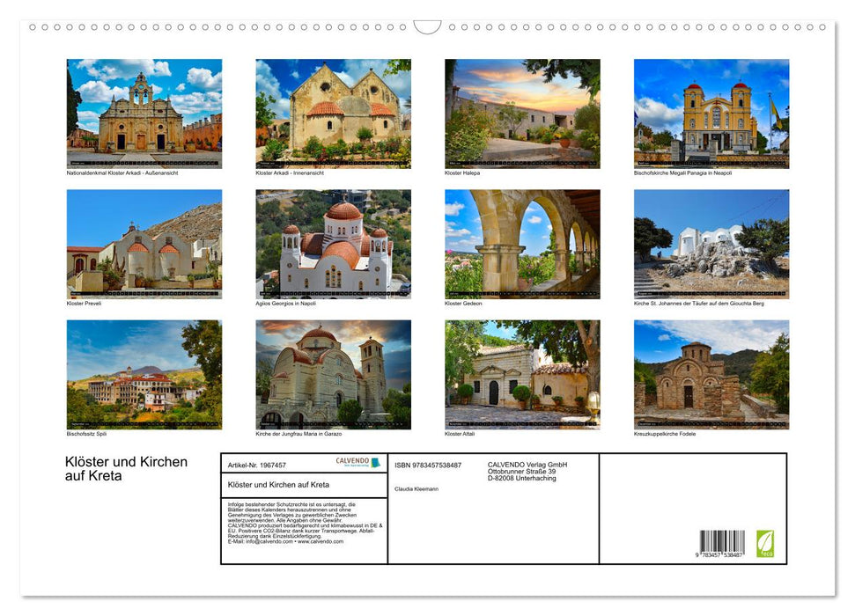Click the author name Claudia Kleemann
This screenshot has height=616, width=855.
coord(418,489)
